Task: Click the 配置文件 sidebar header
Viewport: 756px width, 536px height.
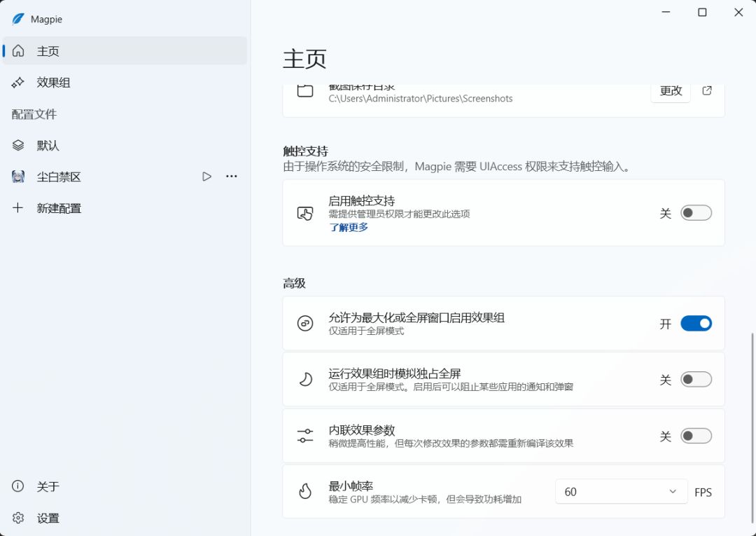Action: [34, 114]
